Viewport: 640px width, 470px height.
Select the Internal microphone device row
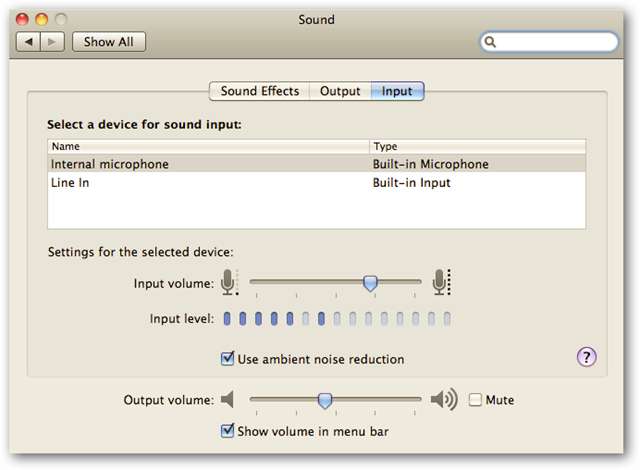click(317, 164)
